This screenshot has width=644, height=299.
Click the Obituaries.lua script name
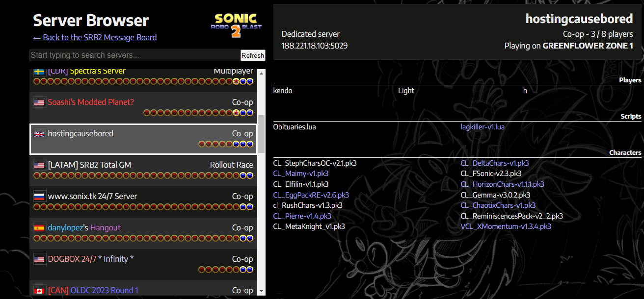[x=295, y=127]
